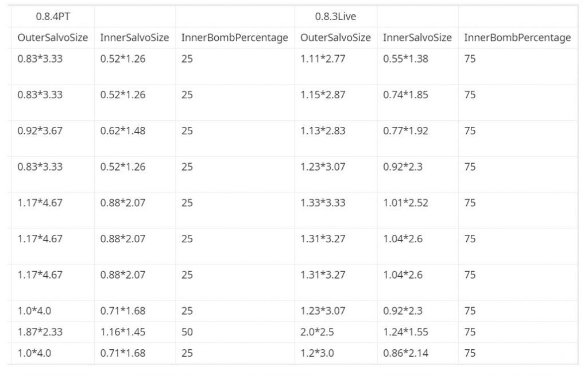Click the 1.33*3.33 cell
Screen dimensions: 588x375
(323, 203)
